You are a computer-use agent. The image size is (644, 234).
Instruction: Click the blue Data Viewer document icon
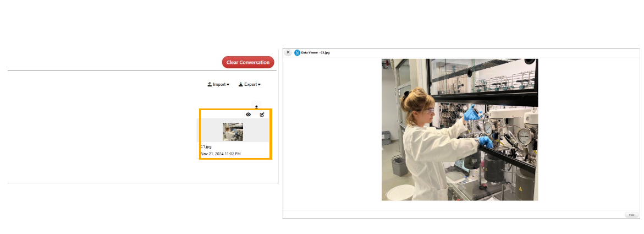298,53
